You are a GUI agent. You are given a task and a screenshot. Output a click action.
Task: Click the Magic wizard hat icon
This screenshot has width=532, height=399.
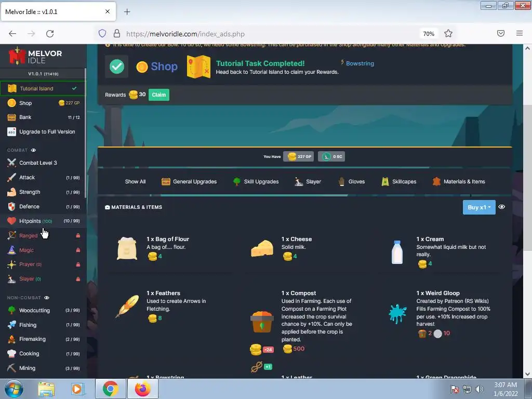click(11, 250)
